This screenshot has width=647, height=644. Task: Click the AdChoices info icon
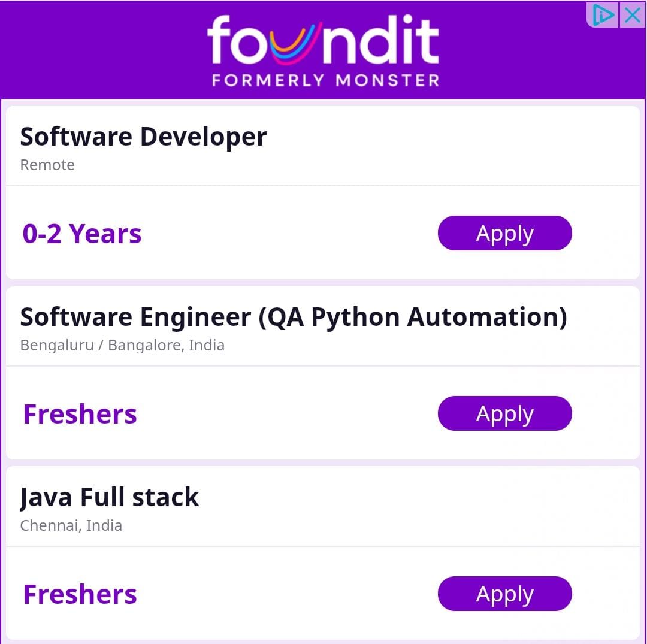click(x=603, y=15)
